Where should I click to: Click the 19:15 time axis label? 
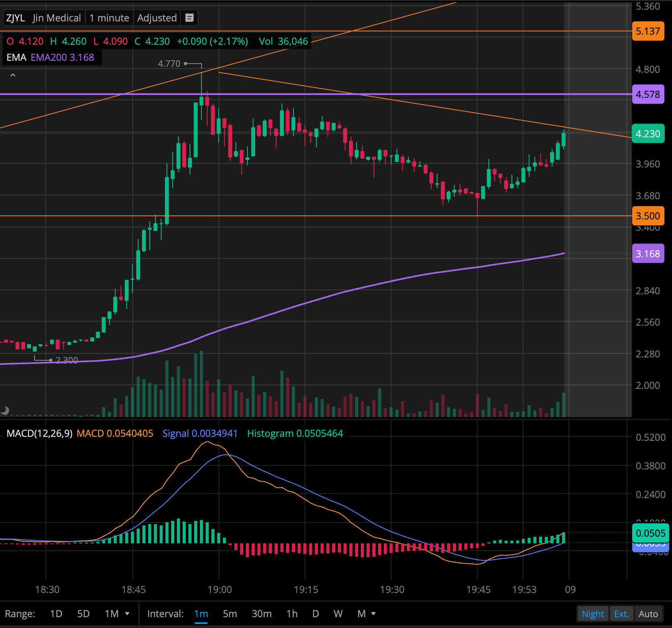306,589
